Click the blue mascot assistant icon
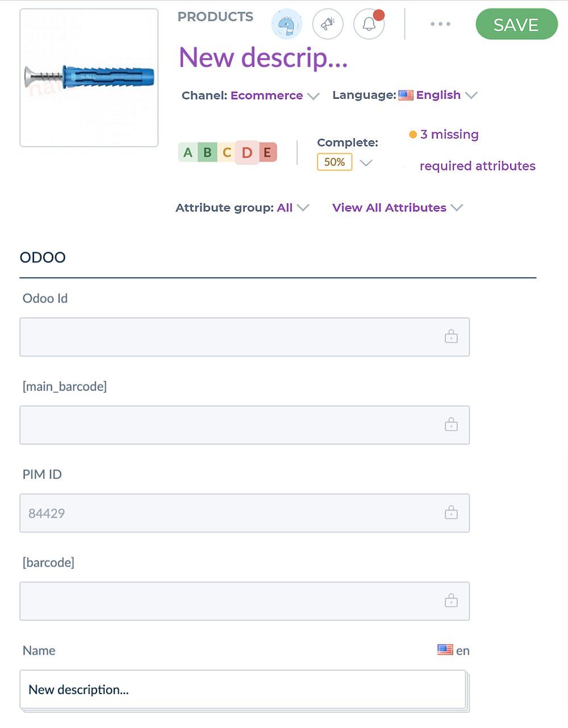The height and width of the screenshot is (728, 568). (x=287, y=24)
